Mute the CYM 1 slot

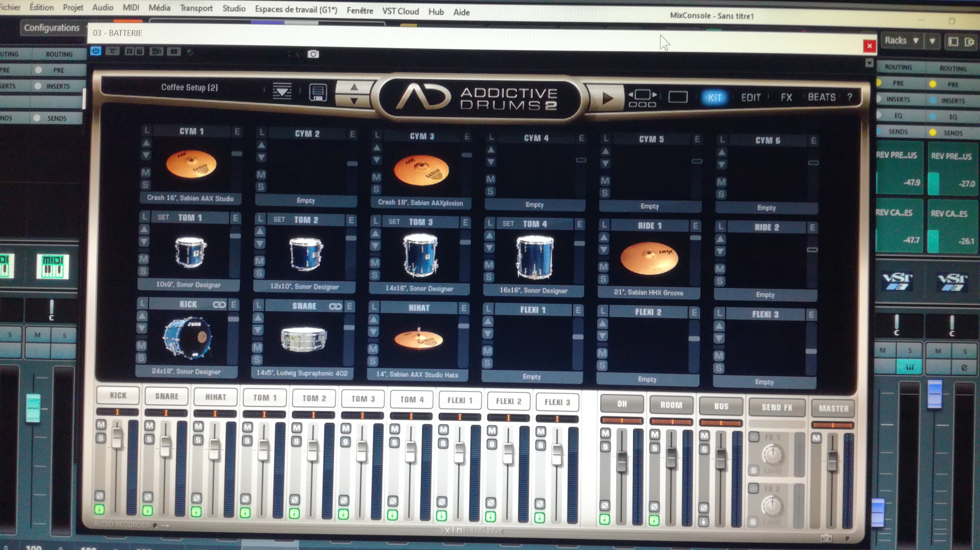pyautogui.click(x=146, y=173)
